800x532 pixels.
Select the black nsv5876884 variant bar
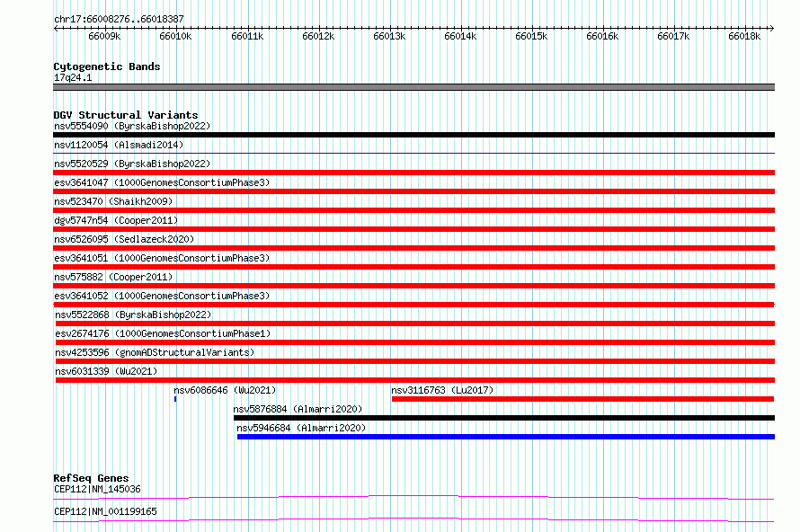coord(504,418)
